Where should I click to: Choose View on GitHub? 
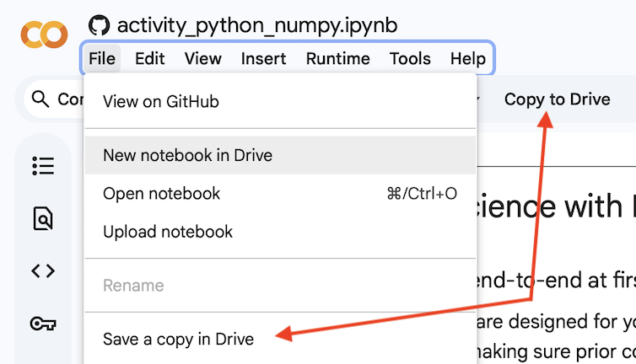coord(280,101)
